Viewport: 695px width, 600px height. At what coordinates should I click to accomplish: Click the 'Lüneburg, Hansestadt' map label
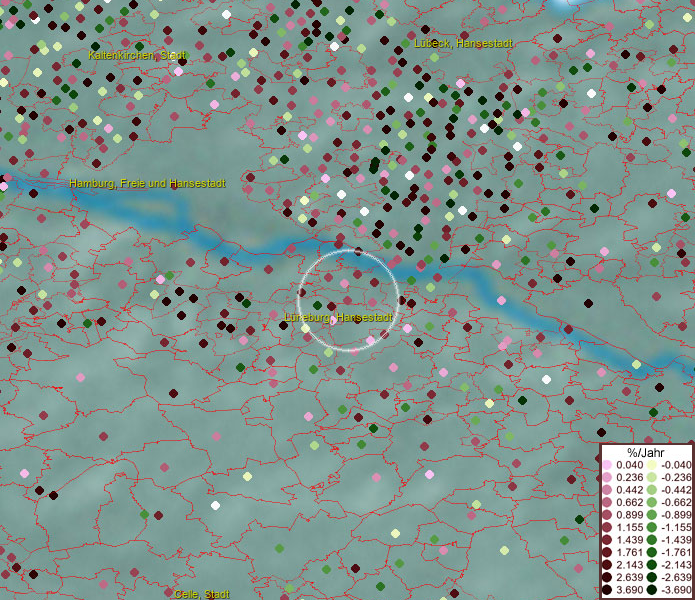[338, 317]
